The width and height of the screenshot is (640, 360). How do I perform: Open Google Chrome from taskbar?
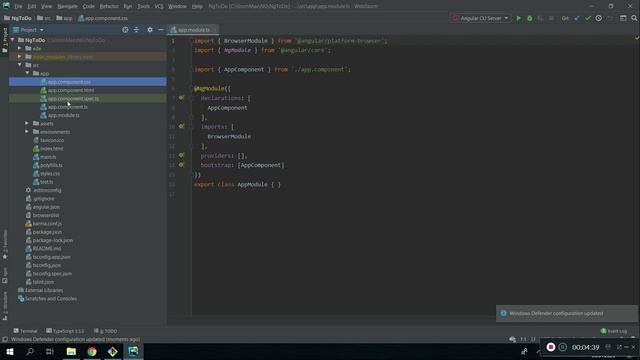(x=92, y=351)
